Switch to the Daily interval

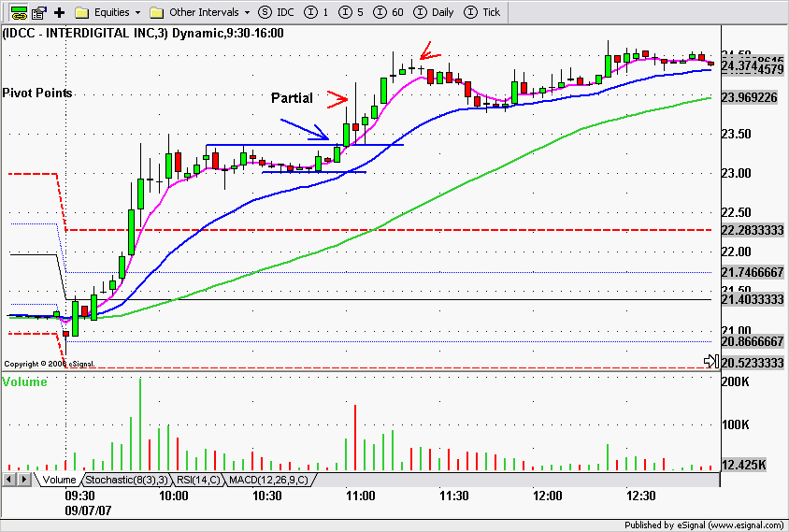click(x=433, y=12)
